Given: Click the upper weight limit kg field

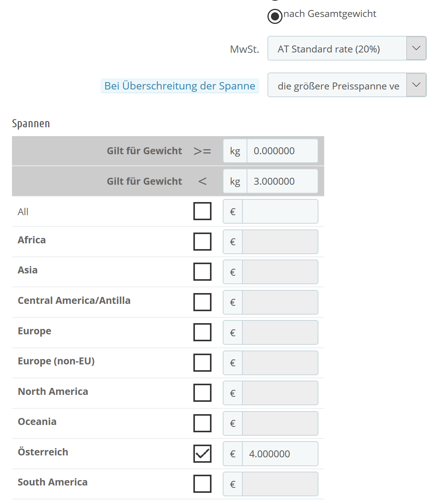Looking at the screenshot, I should coord(282,181).
